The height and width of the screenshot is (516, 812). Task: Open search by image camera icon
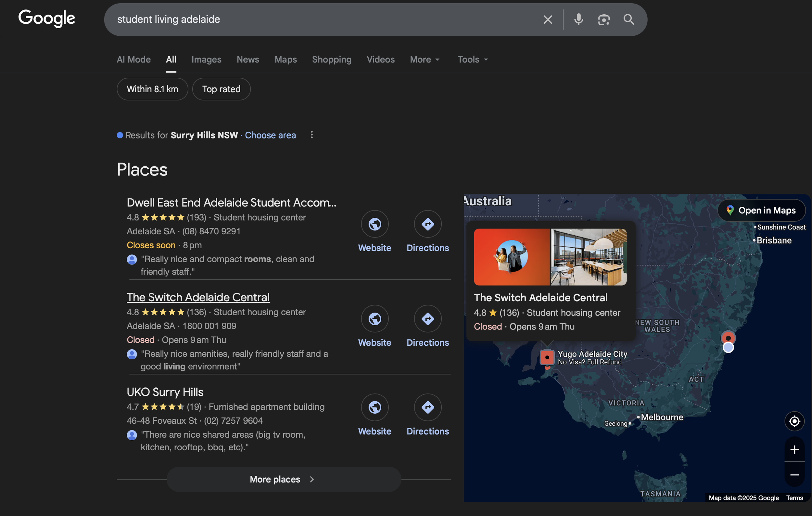click(603, 19)
